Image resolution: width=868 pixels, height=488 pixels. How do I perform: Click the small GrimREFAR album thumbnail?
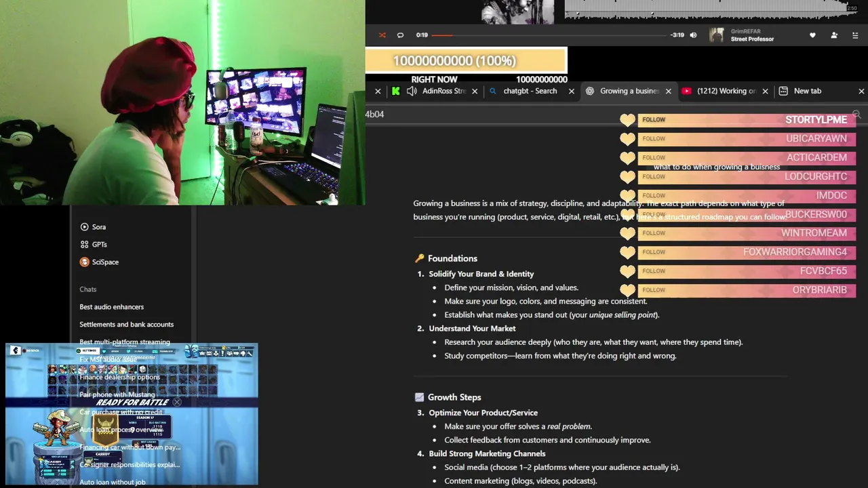717,35
